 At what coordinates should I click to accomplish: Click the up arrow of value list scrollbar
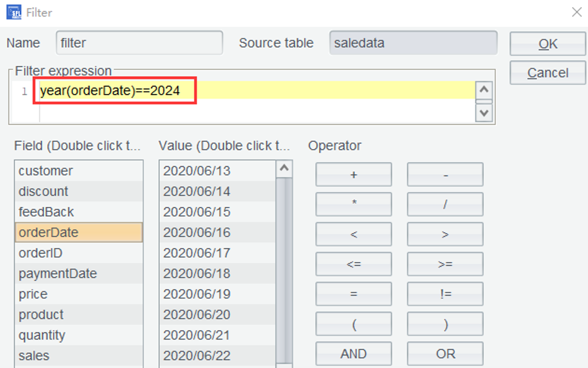(285, 169)
